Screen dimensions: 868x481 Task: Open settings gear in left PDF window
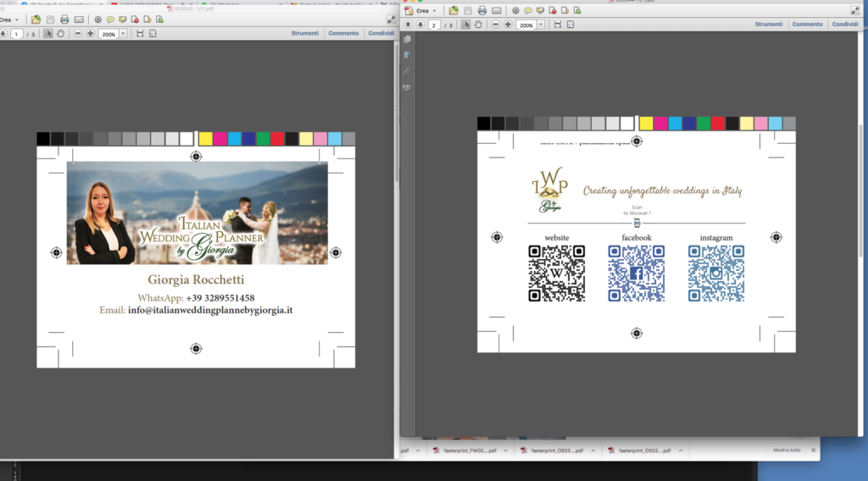coord(98,19)
